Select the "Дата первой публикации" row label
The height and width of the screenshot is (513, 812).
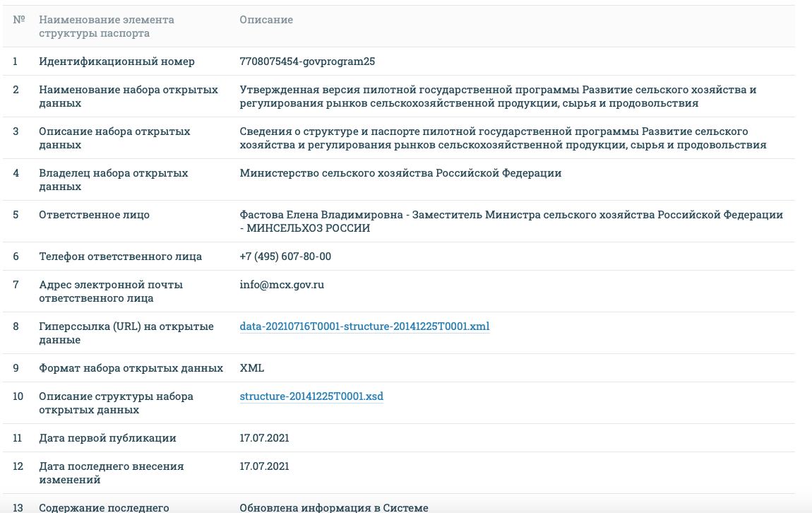(107, 438)
